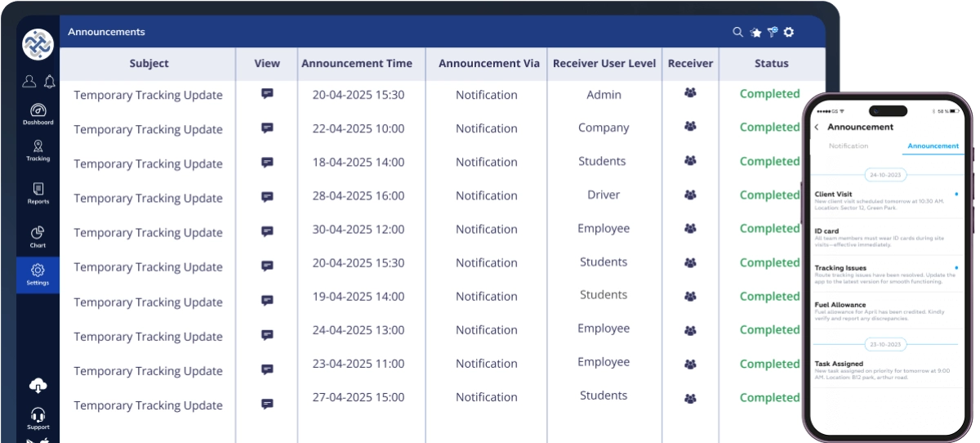Click the gear icon in Announcements header
Screen dimensions: 980x443
(x=789, y=33)
